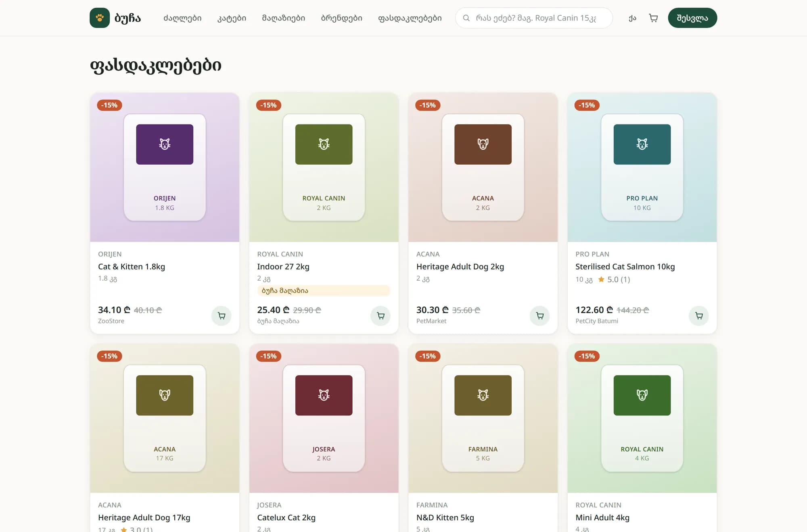Open Acana 17 KG product image
807x532 pixels.
165,418
